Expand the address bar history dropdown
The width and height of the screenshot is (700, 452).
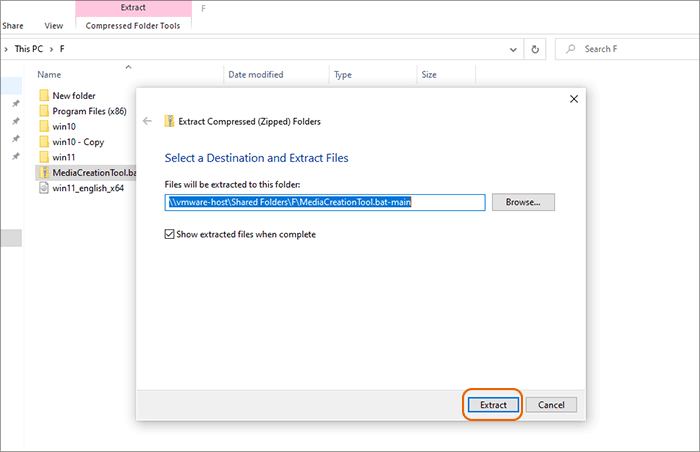coord(514,48)
